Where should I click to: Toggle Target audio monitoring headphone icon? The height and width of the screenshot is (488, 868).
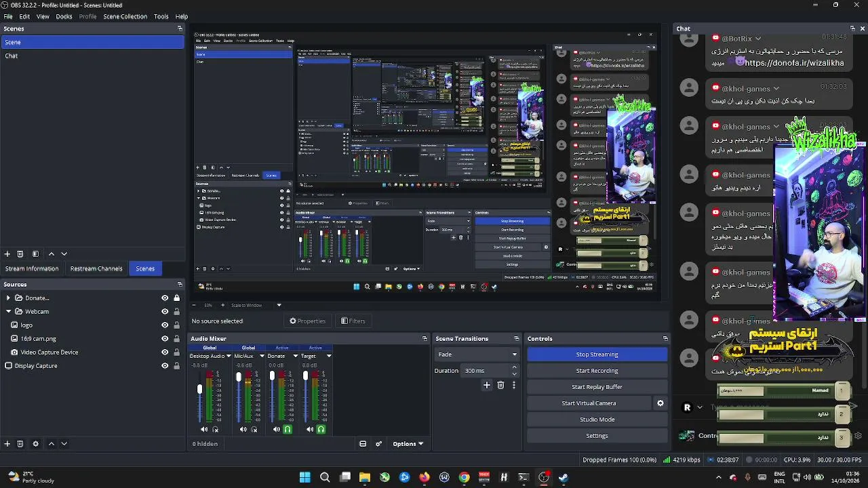pyautogui.click(x=321, y=429)
